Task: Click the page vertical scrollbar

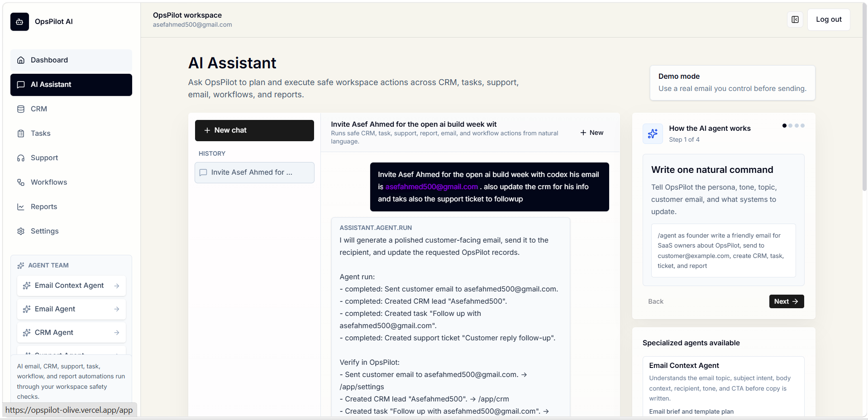Action: 864,97
